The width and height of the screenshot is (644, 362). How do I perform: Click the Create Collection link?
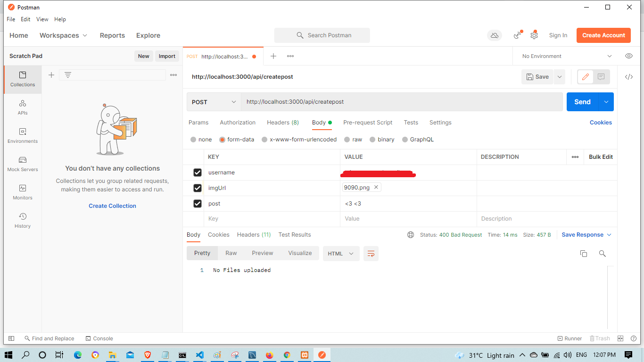click(x=112, y=206)
